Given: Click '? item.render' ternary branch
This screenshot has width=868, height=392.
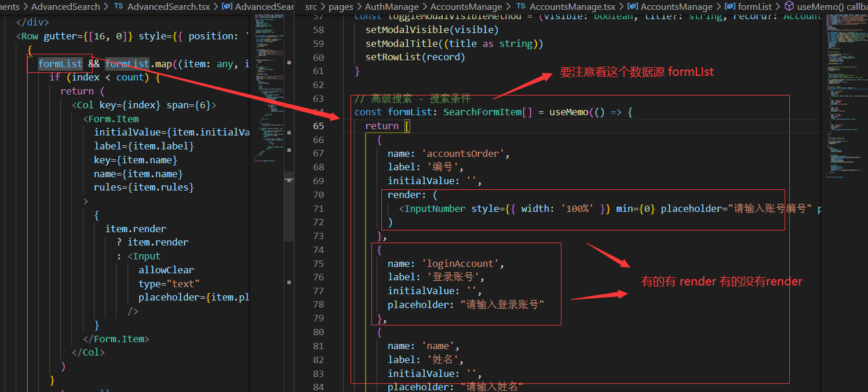Looking at the screenshot, I should pos(152,242).
